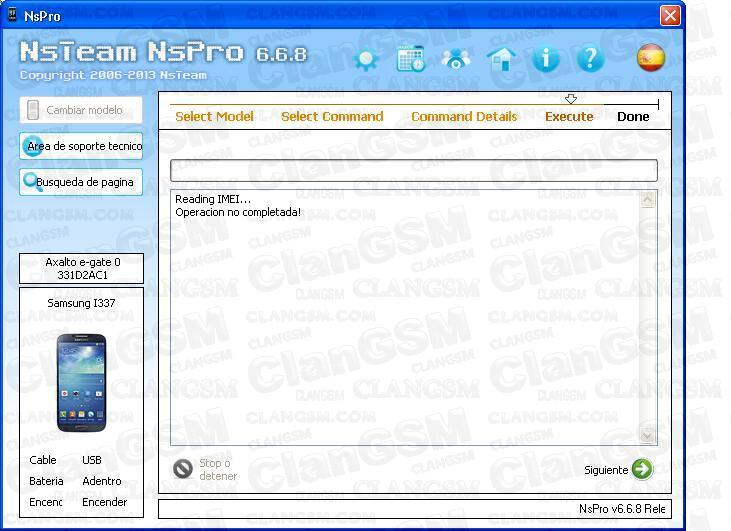Click the Axalto e-gate 0 card info

coord(81,269)
